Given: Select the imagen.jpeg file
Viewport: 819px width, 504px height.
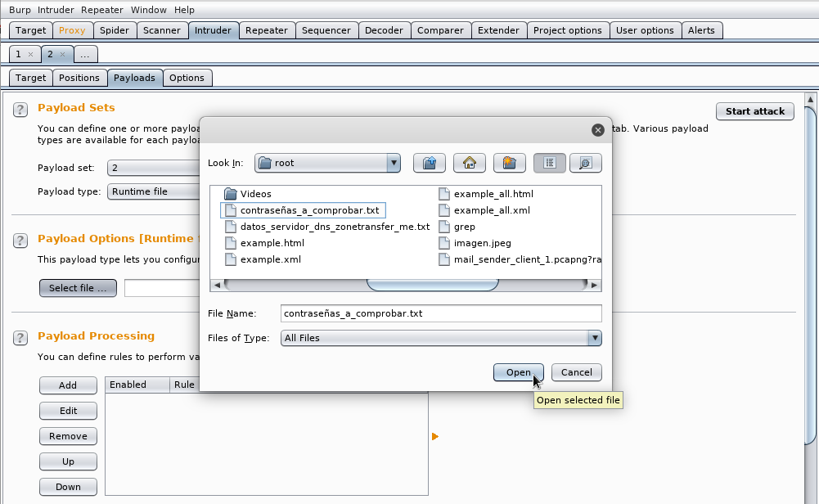Looking at the screenshot, I should [x=475, y=243].
